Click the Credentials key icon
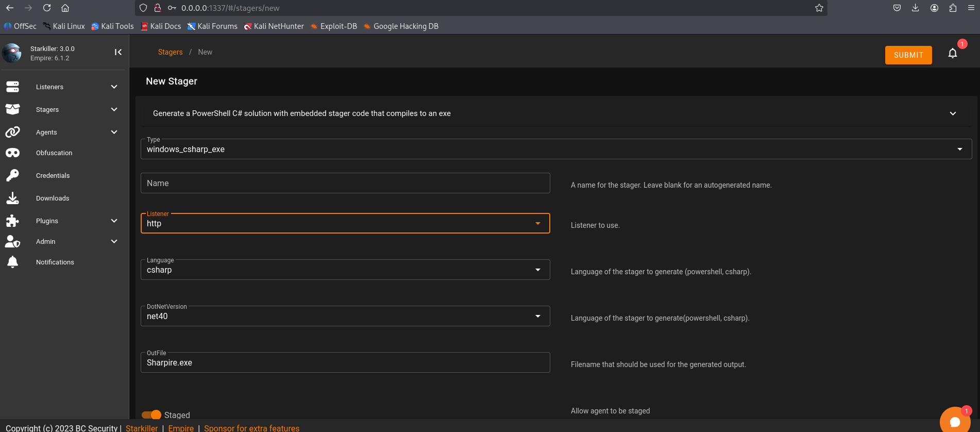The width and height of the screenshot is (980, 432). [x=12, y=175]
